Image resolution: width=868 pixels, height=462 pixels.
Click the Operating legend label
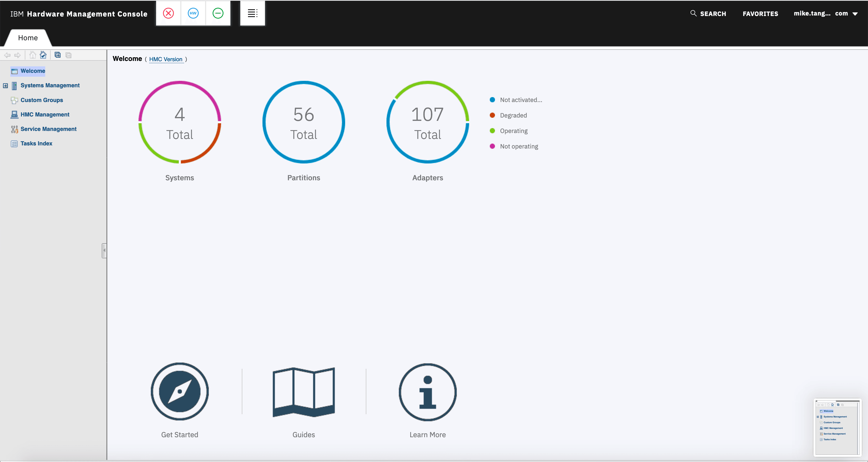[514, 131]
